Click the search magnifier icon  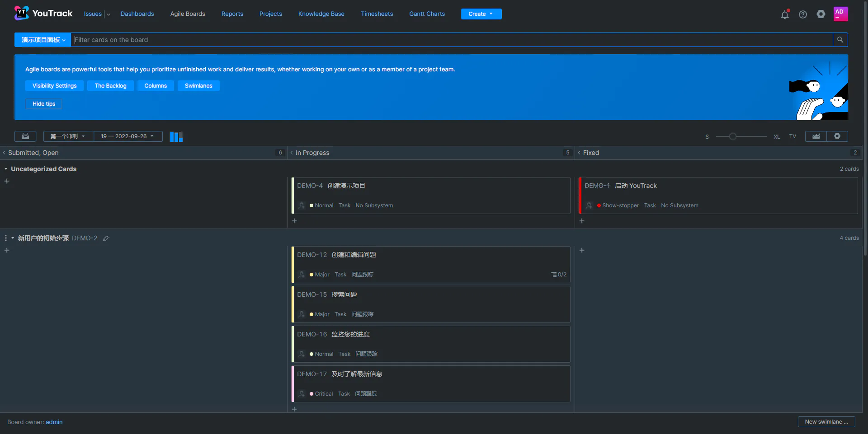pos(840,40)
